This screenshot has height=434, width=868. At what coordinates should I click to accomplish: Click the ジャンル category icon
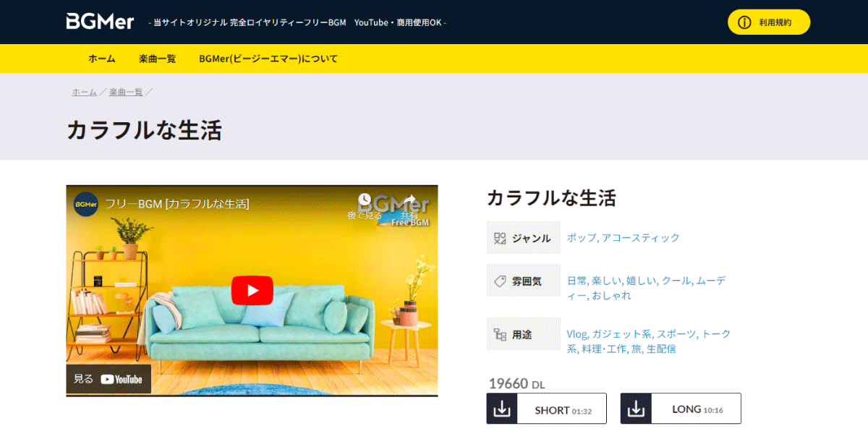pos(499,238)
